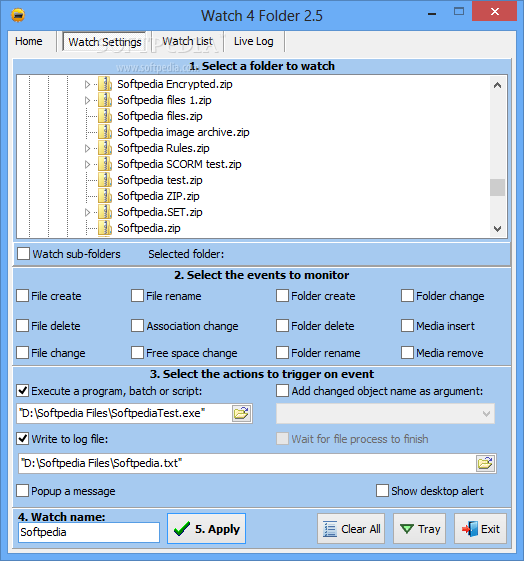The image size is (524, 561).
Task: Enable Watch sub-folders checkbox
Action: click(24, 254)
